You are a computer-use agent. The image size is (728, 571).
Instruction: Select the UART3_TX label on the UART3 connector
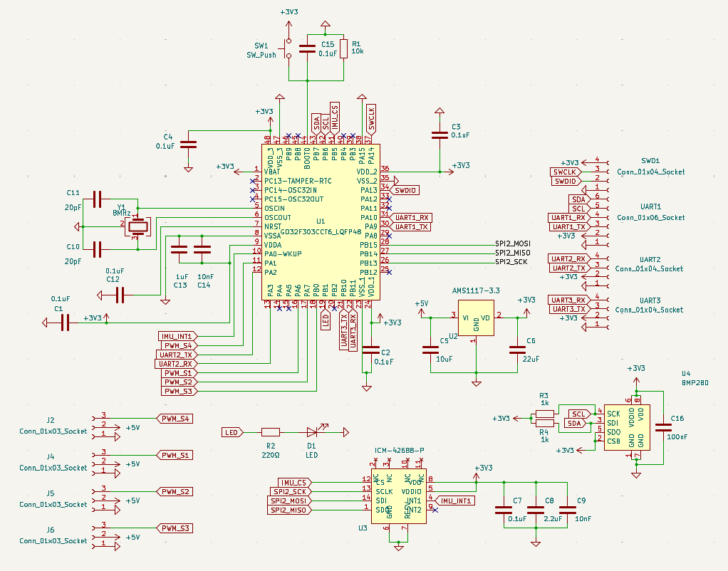click(569, 309)
